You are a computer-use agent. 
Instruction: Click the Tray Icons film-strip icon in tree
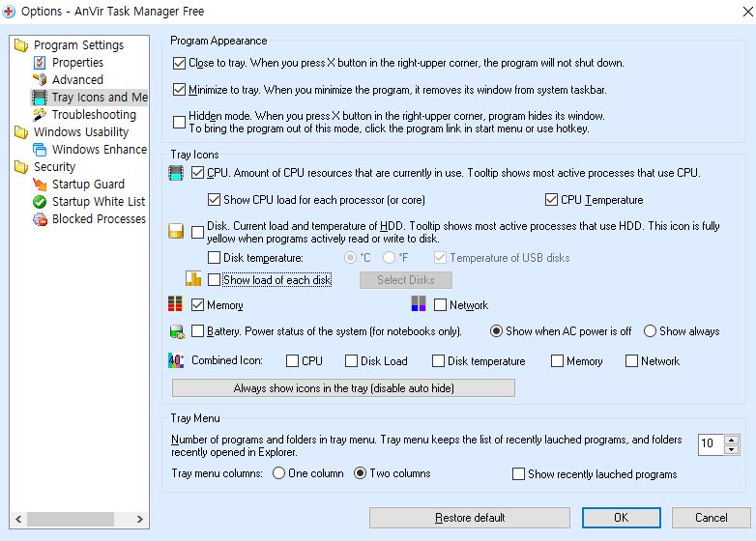click(40, 98)
